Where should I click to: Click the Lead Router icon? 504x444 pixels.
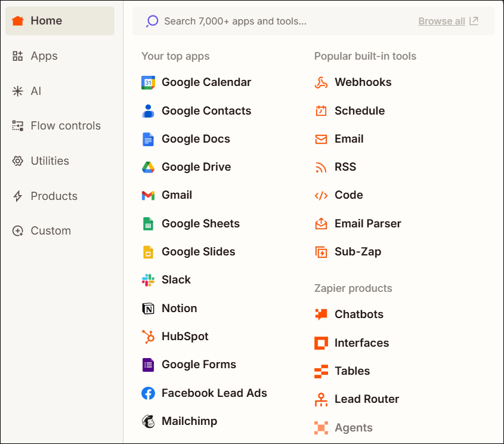click(x=321, y=400)
